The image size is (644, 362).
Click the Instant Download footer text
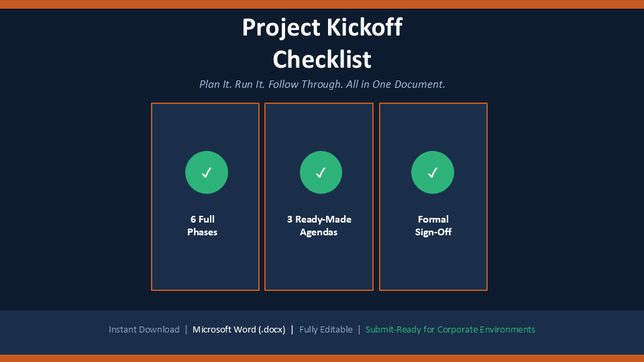coord(144,330)
